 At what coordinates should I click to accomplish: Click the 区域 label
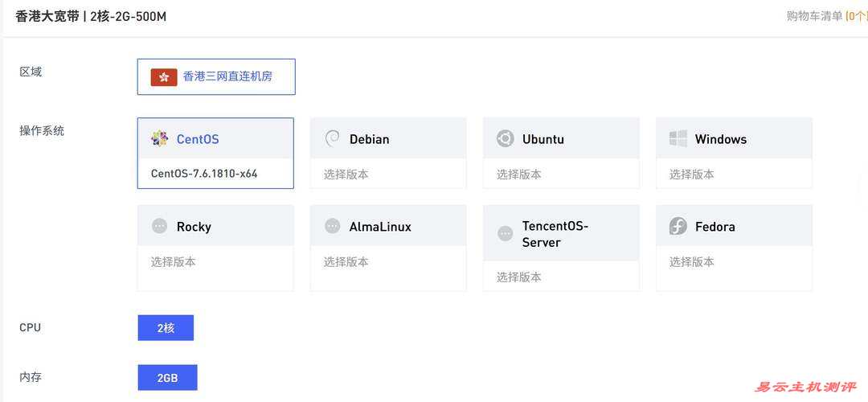(31, 72)
